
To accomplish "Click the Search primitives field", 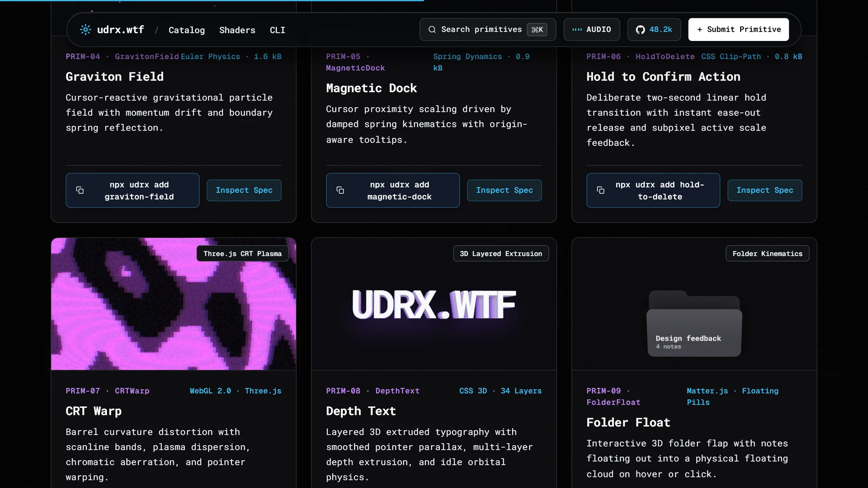I will [488, 29].
